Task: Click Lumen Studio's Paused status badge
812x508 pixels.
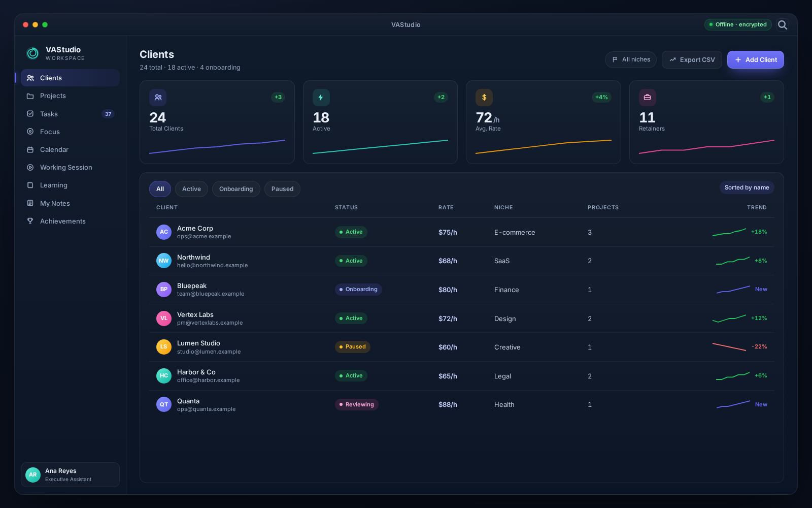Action: pos(353,347)
